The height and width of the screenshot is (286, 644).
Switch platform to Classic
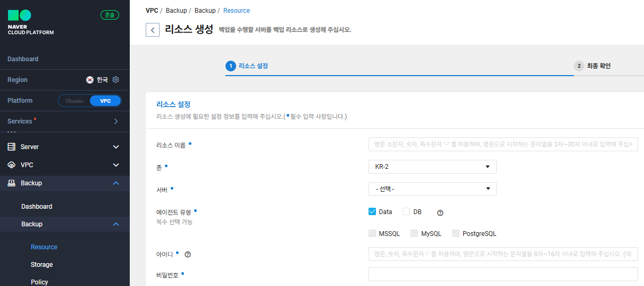pos(74,101)
